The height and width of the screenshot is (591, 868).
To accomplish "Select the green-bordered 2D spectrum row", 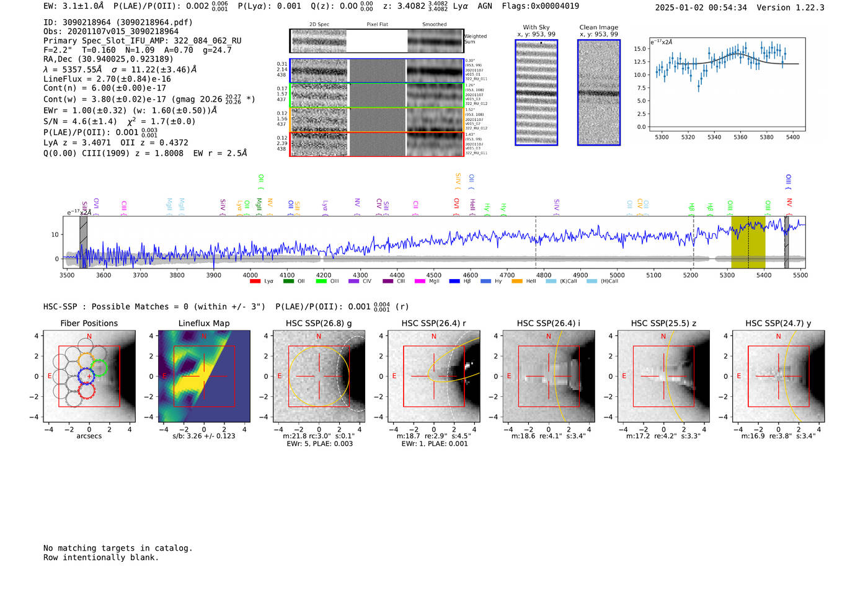I will click(376, 96).
